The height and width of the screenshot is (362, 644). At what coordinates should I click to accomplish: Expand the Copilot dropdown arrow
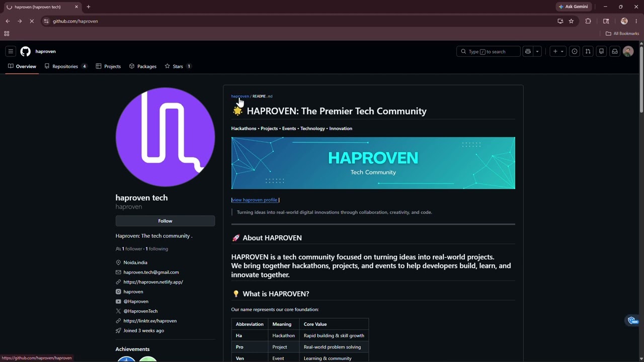pos(537,51)
